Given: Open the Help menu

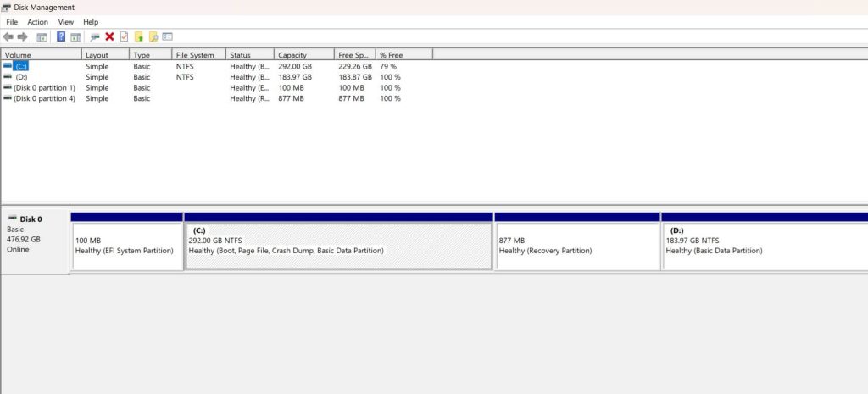Looking at the screenshot, I should (91, 22).
